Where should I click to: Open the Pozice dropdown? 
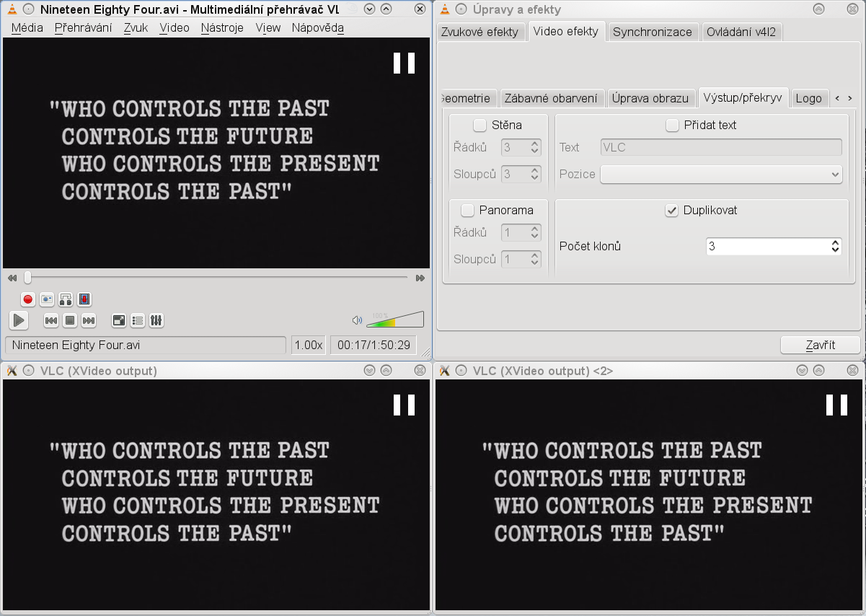click(x=721, y=175)
